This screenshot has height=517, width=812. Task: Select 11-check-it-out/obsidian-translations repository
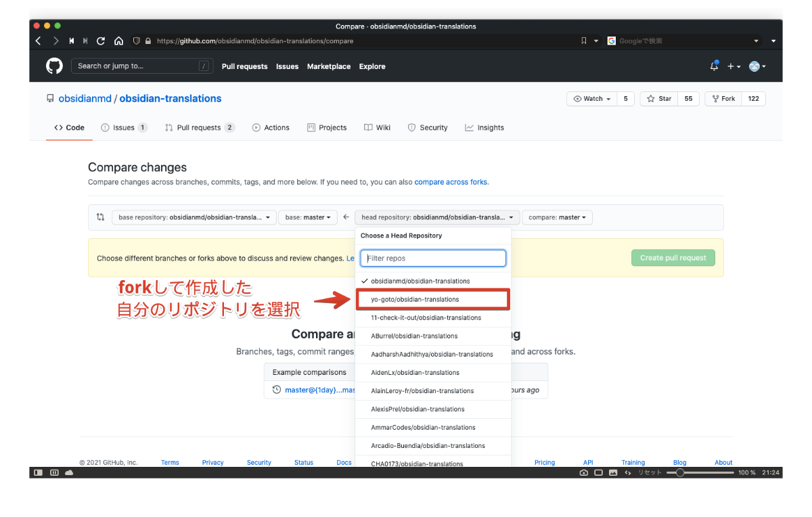(433, 317)
